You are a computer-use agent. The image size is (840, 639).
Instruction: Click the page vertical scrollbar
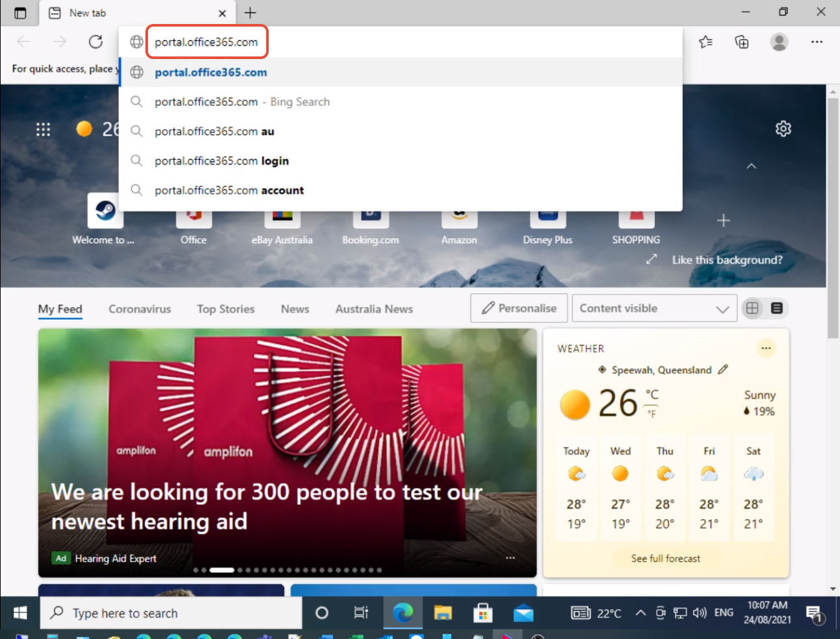(x=833, y=218)
